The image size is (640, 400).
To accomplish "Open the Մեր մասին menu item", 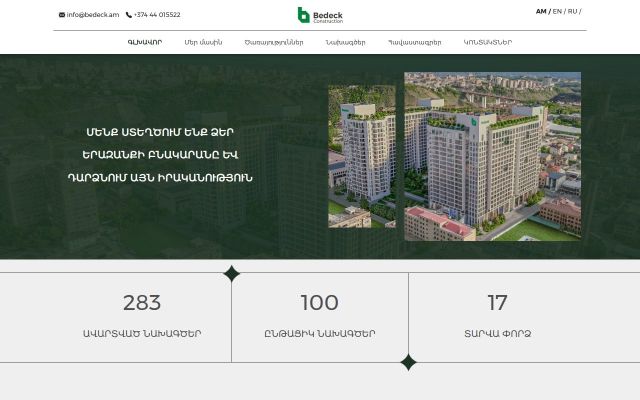I will pos(203,42).
